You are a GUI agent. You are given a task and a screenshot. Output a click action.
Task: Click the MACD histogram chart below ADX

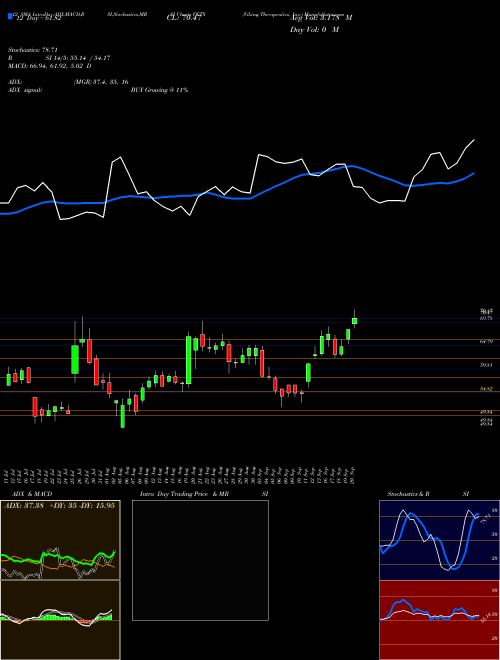click(60, 620)
